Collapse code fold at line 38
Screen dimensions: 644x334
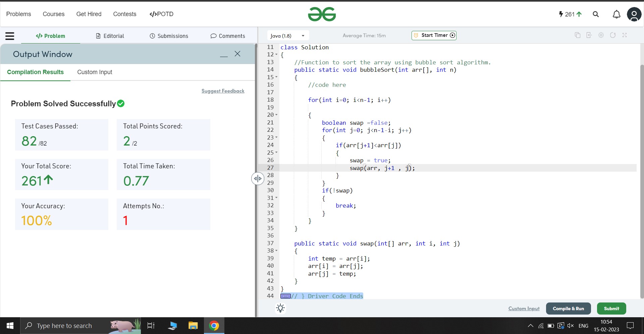tap(276, 250)
